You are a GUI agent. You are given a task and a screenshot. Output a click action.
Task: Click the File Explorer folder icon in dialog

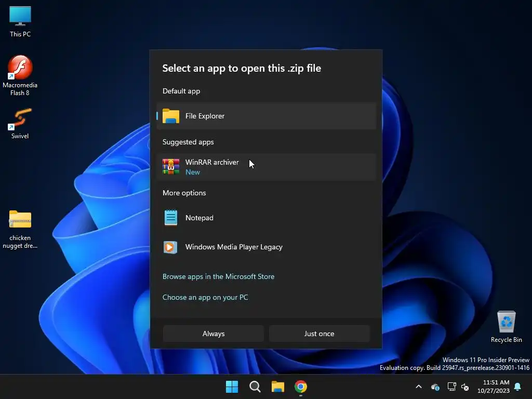[170, 116]
